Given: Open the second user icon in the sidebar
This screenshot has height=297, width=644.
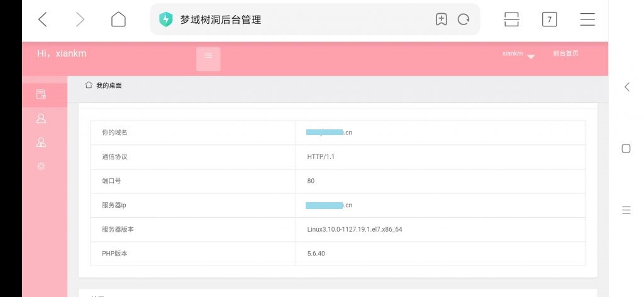Looking at the screenshot, I should [42, 142].
